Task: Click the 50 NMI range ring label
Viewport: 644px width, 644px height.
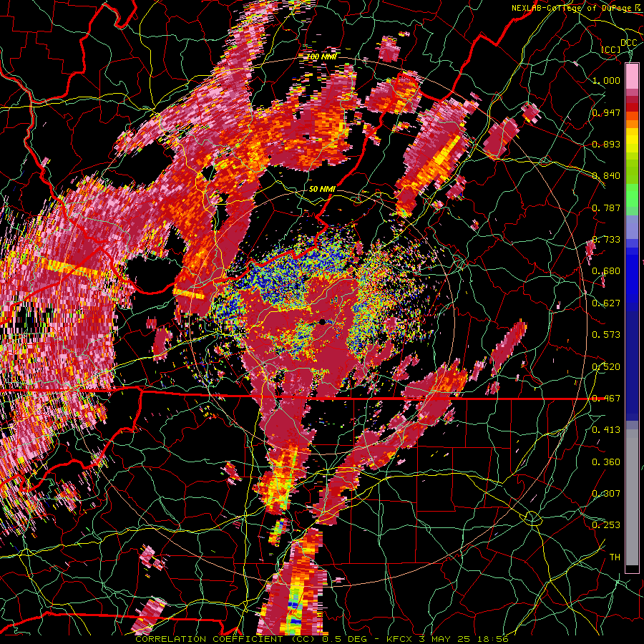Action: (322, 190)
